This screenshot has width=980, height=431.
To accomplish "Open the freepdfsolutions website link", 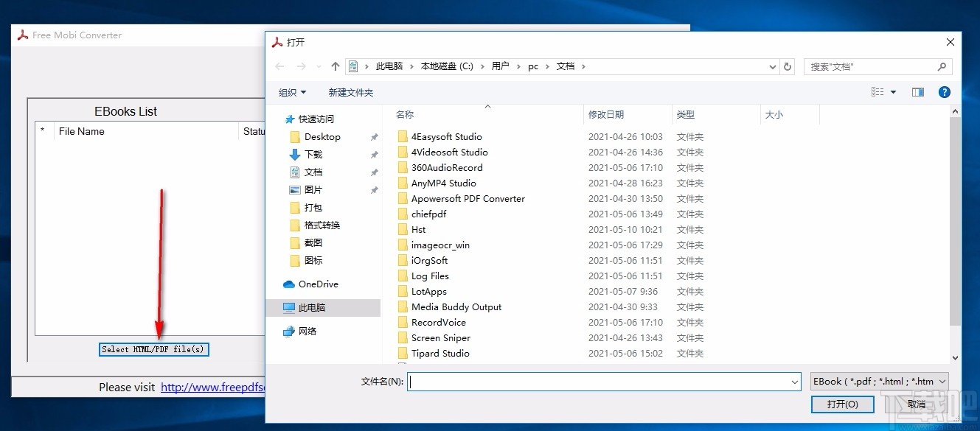I will pos(212,387).
